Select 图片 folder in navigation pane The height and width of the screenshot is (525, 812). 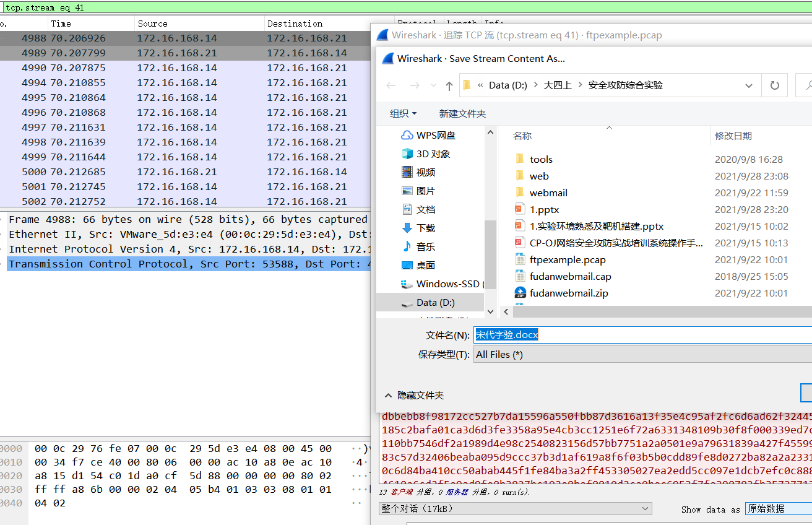pyautogui.click(x=418, y=191)
